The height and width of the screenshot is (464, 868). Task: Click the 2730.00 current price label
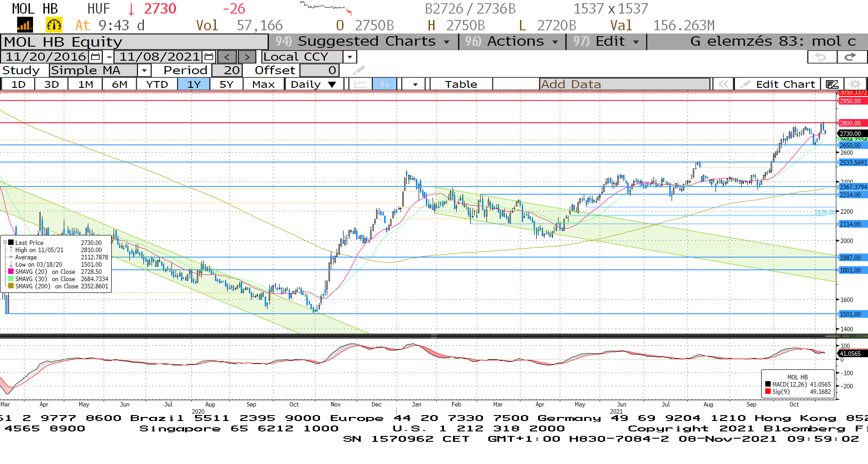tap(853, 134)
